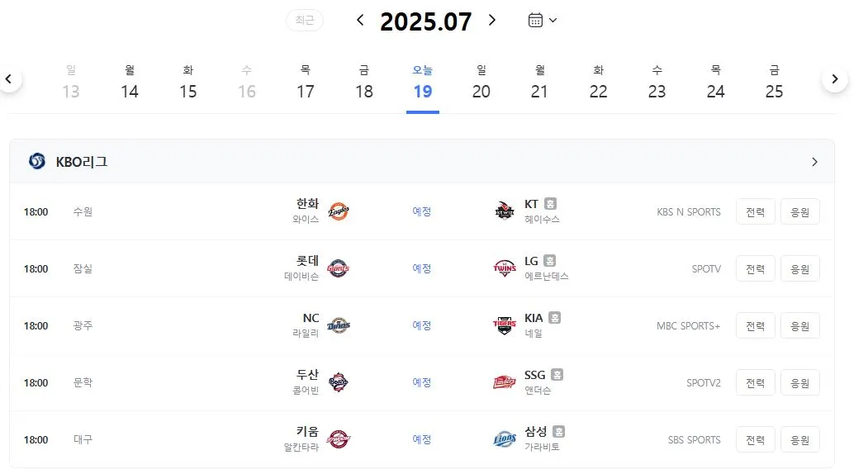Click the SSG Landers team logo
Image resolution: width=868 pixels, height=474 pixels.
(505, 382)
